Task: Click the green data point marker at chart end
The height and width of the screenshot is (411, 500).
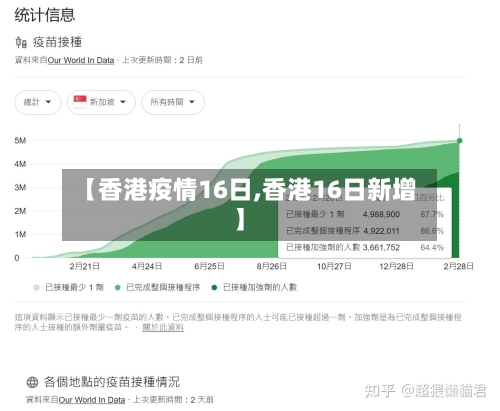Action: point(459,141)
